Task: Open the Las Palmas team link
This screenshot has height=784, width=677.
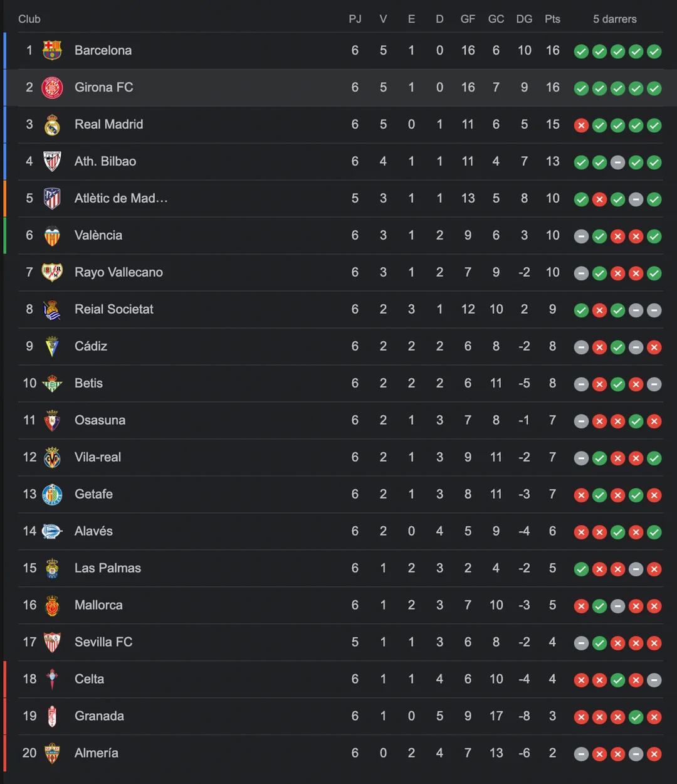Action: tap(107, 568)
